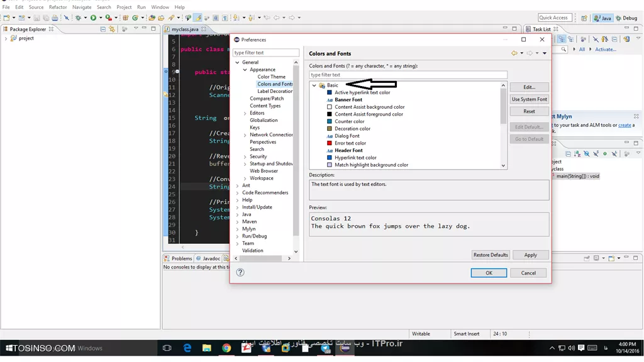The image size is (644, 362).
Task: Click the Apply button
Action: point(530,255)
